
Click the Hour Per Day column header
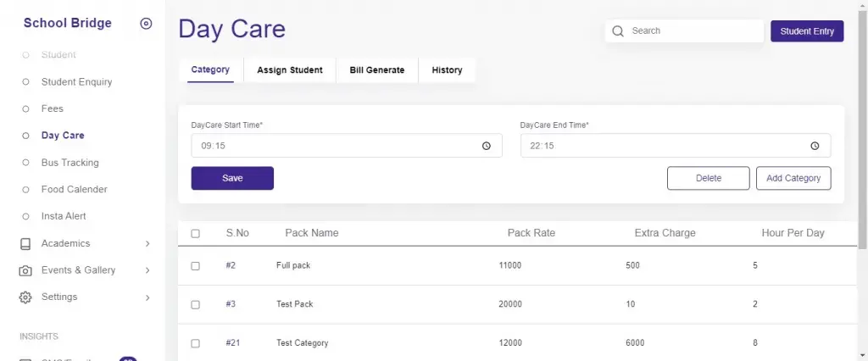tap(793, 233)
